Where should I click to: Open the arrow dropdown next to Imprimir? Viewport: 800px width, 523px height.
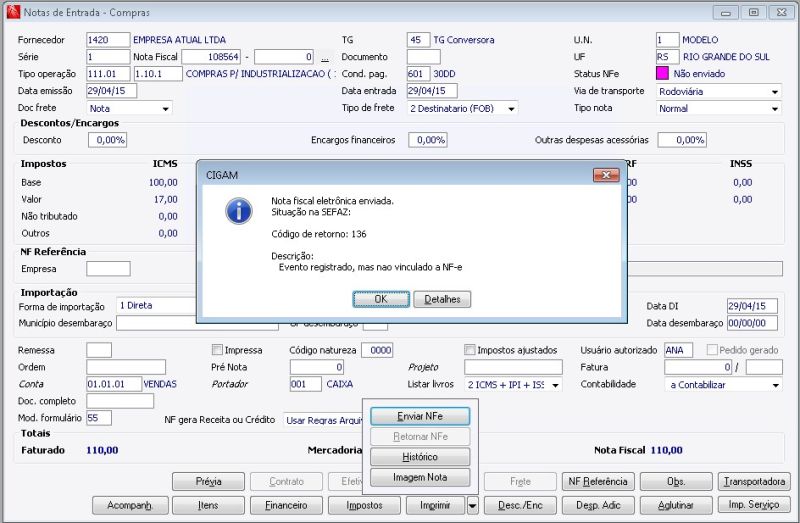[x=472, y=506]
